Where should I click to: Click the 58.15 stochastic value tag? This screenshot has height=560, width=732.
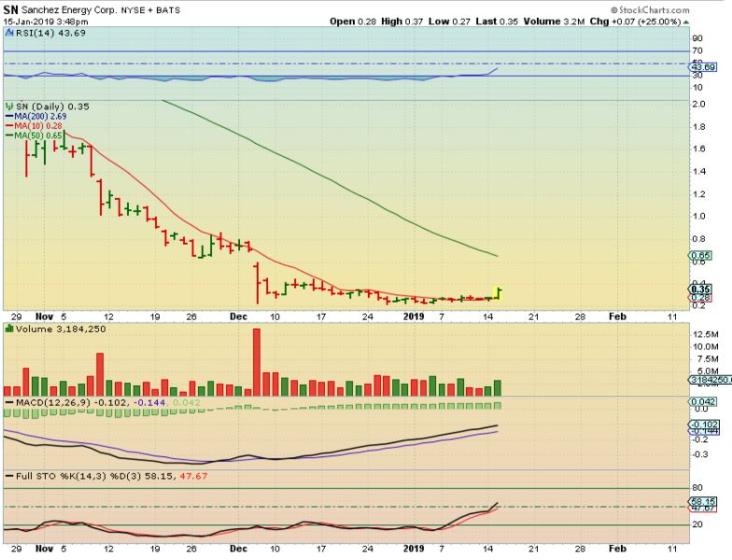coord(703,502)
